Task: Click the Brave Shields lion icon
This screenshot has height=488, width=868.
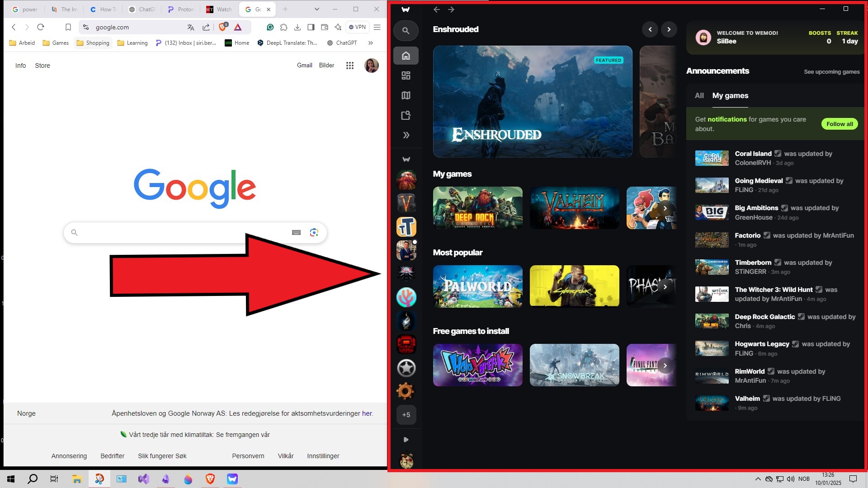Action: 222,27
